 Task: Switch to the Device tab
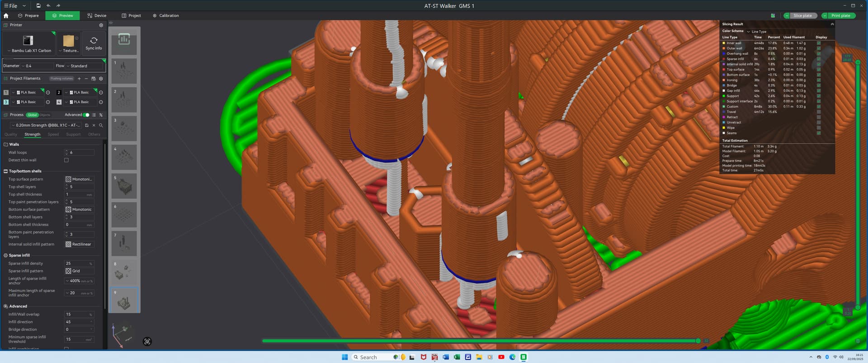click(97, 16)
